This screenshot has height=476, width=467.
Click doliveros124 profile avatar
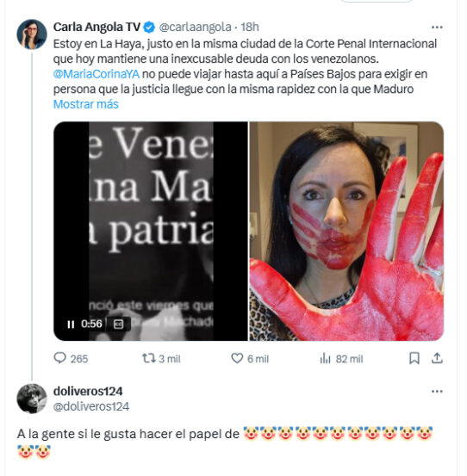32,399
